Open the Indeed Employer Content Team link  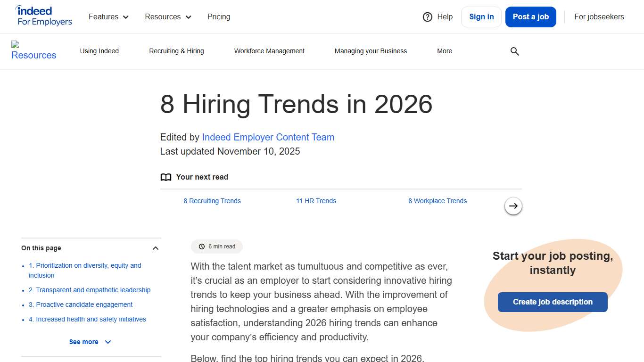[268, 137]
